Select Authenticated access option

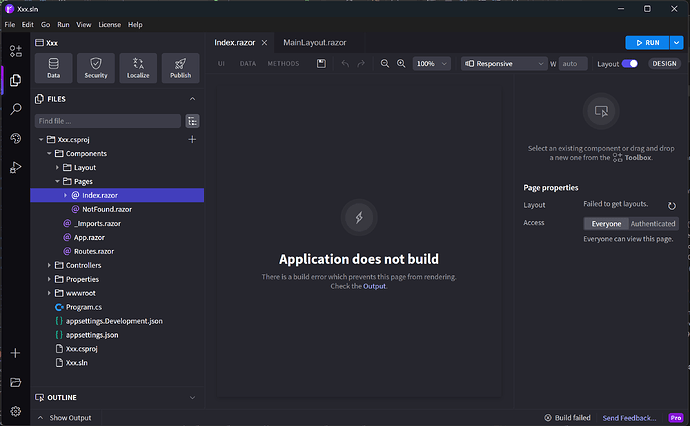[653, 224]
